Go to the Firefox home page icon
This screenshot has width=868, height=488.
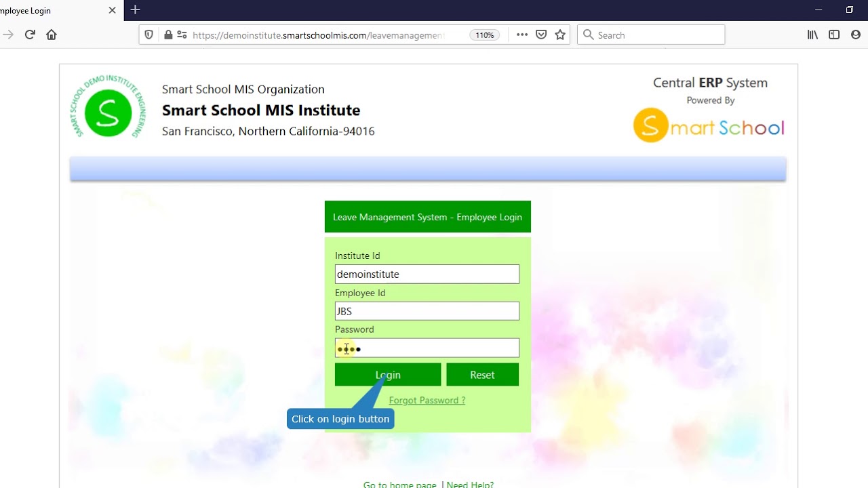click(x=52, y=35)
